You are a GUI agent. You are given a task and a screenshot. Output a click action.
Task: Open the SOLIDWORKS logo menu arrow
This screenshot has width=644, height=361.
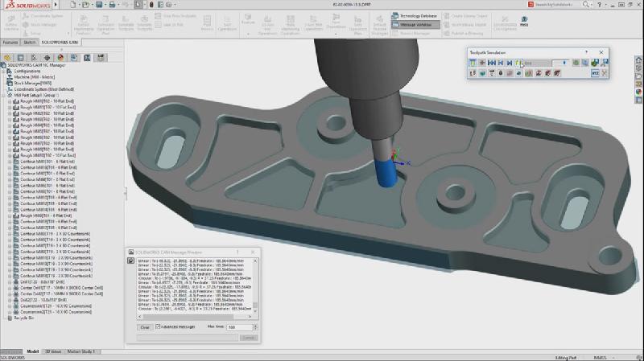coord(56,5)
